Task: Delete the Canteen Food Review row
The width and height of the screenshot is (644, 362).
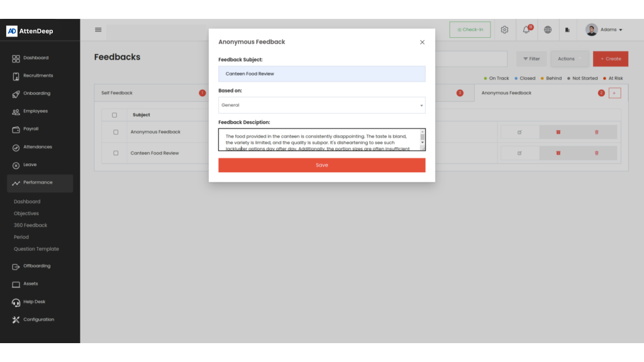Action: [596, 153]
